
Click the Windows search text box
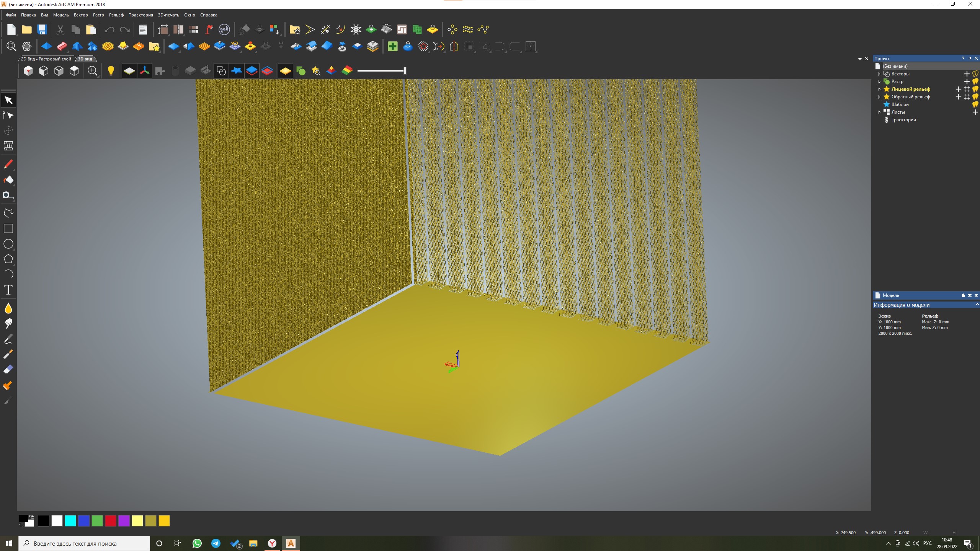[84, 543]
